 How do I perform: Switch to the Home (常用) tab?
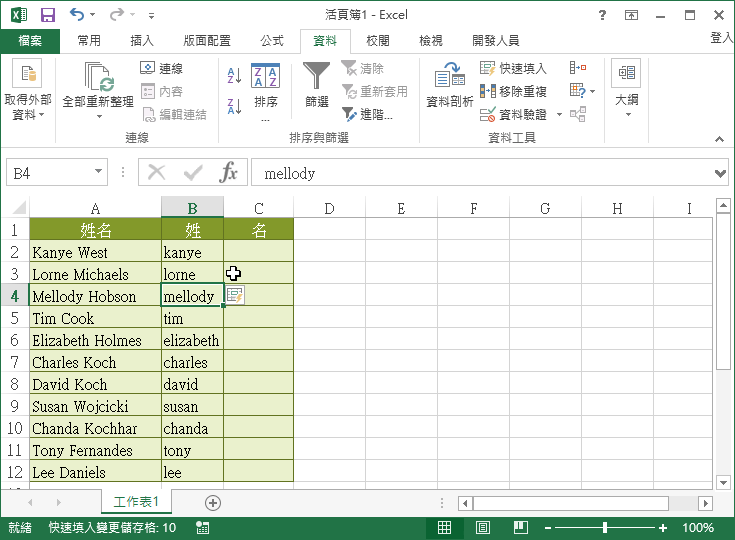point(89,41)
